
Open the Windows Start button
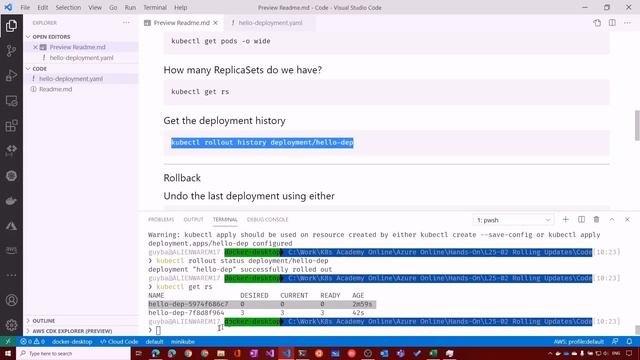point(8,353)
